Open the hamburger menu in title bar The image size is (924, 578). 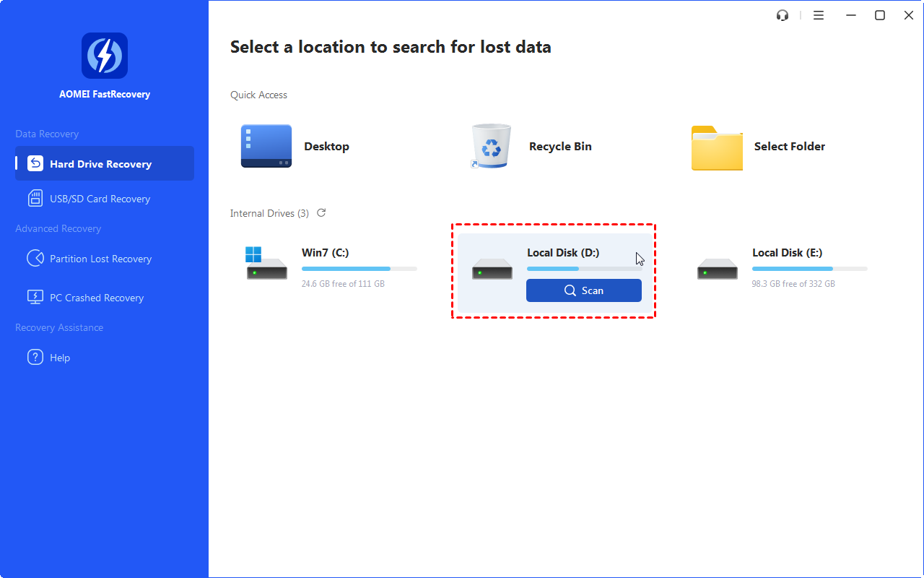[x=819, y=15]
